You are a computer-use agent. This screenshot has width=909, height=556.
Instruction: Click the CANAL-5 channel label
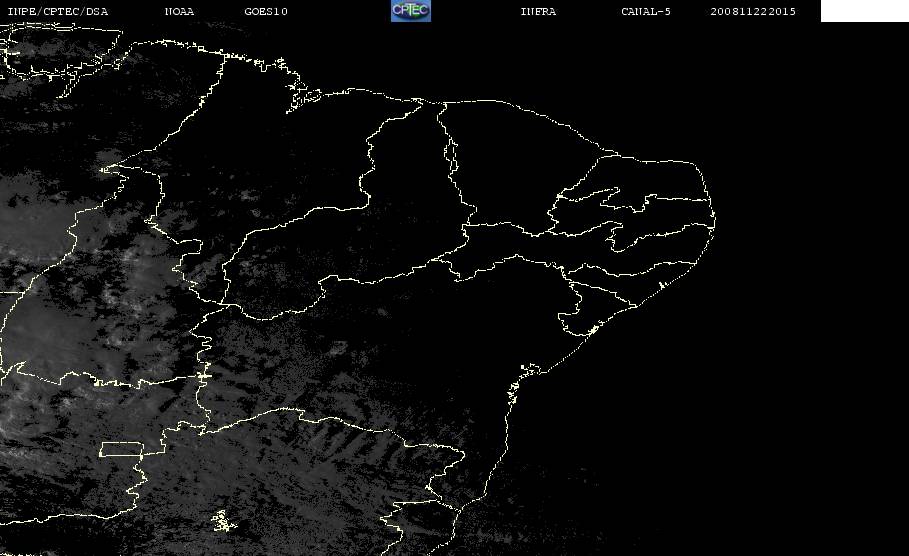[x=646, y=11]
